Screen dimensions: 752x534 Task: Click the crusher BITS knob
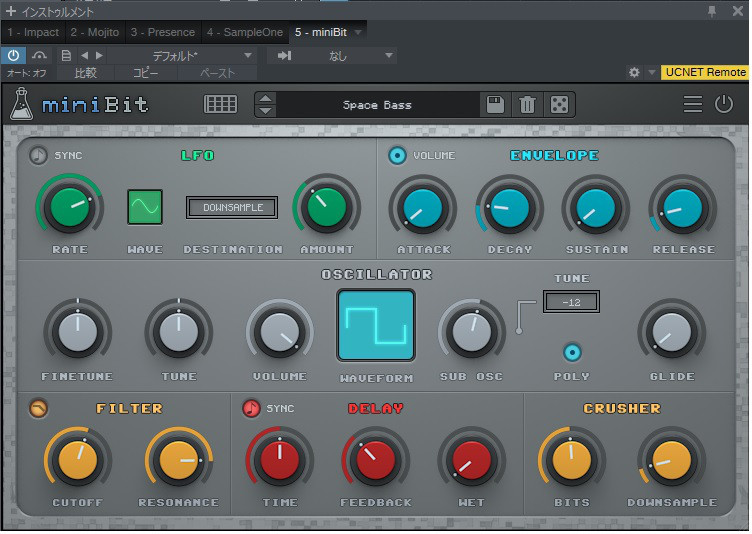[571, 460]
